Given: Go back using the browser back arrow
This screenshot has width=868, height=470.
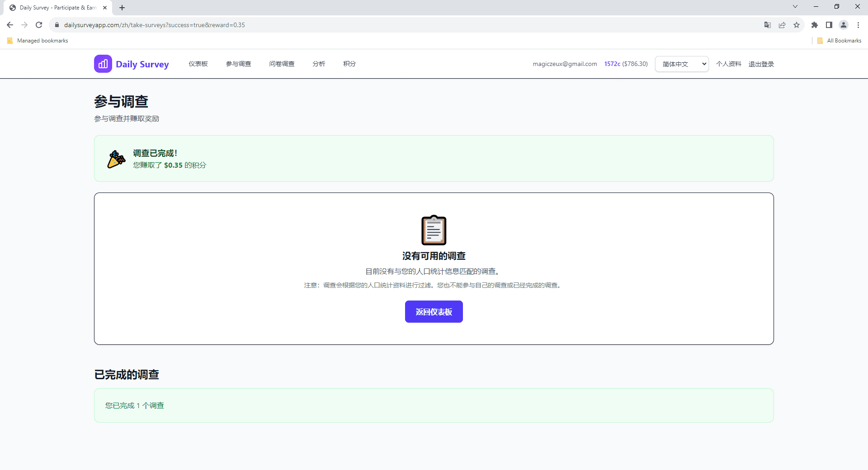Looking at the screenshot, I should (x=10, y=25).
